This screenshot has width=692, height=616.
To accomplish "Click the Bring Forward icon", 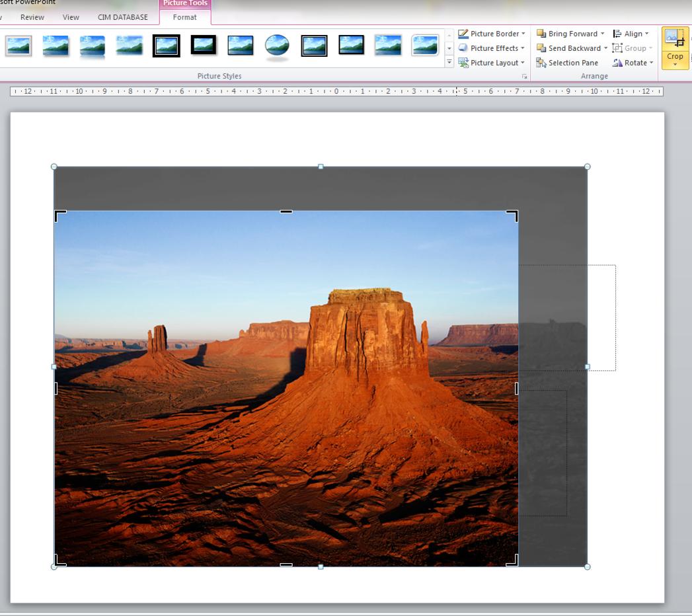I will 541,34.
